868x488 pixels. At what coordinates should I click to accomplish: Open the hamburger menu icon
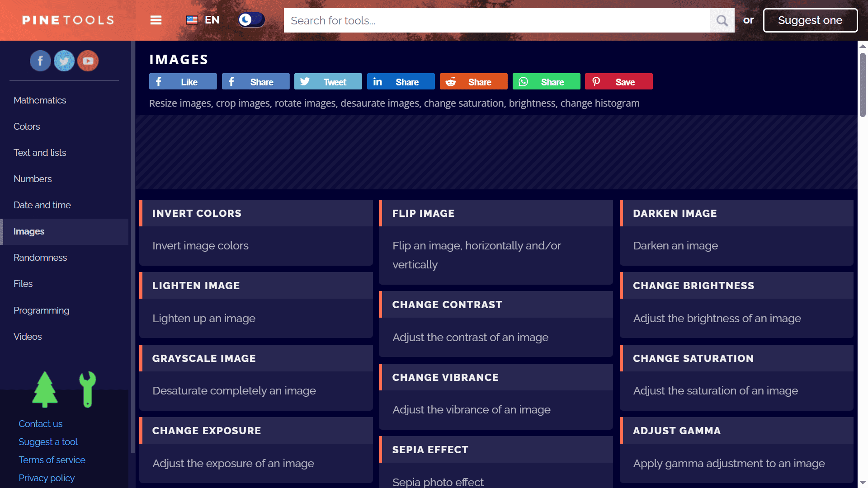point(156,20)
